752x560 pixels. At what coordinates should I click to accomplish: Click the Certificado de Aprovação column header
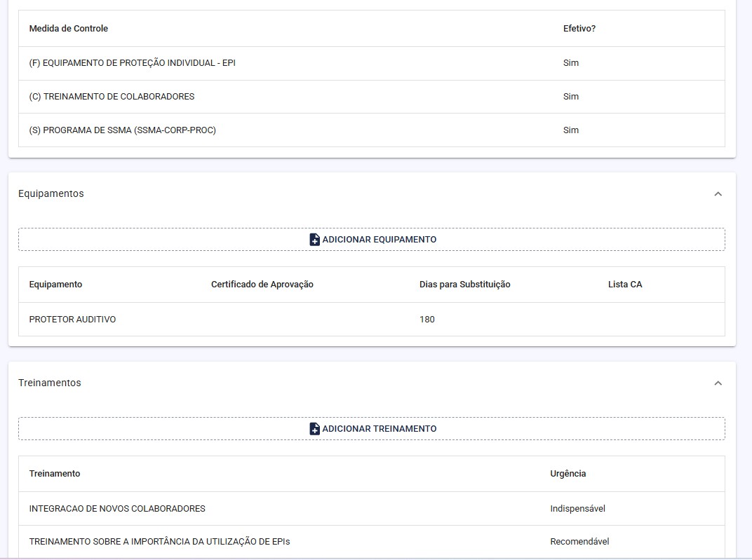coord(262,285)
